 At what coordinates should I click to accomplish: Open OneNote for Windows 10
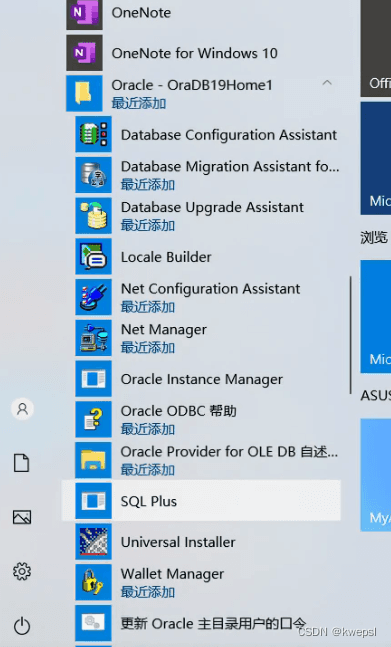click(x=203, y=53)
